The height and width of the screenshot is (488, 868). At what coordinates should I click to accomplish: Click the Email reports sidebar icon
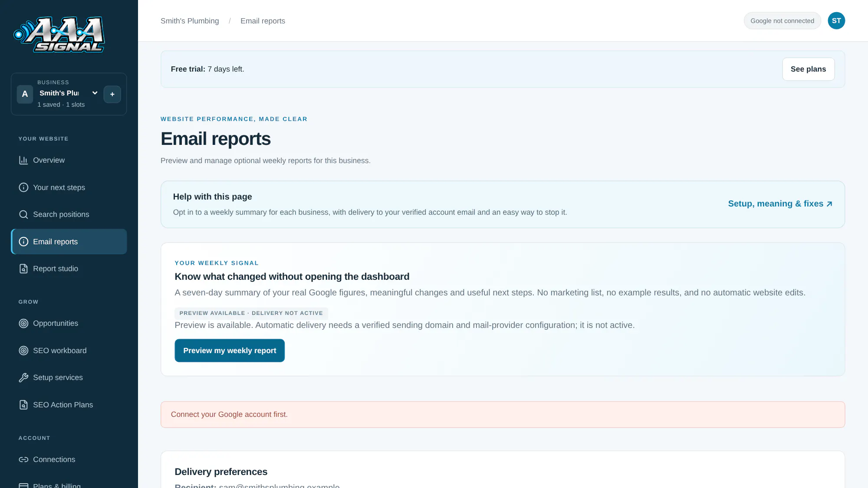coord(23,242)
